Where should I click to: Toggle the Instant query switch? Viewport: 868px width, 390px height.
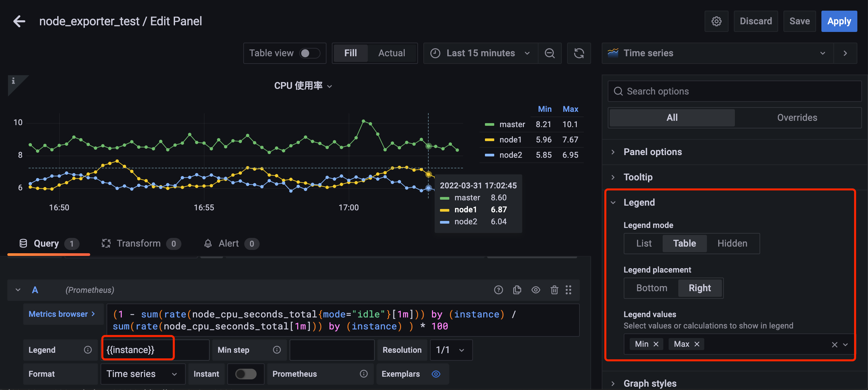(246, 373)
